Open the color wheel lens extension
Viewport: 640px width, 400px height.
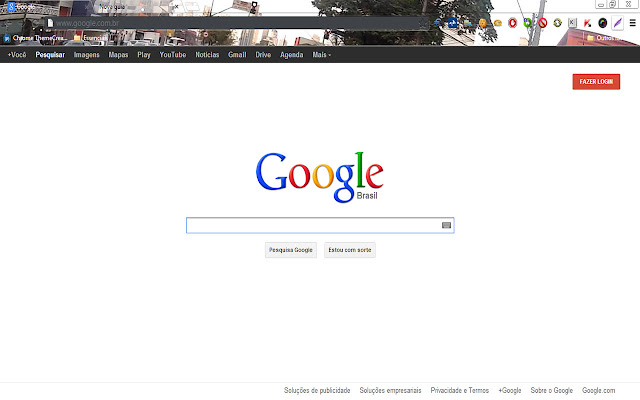602,23
